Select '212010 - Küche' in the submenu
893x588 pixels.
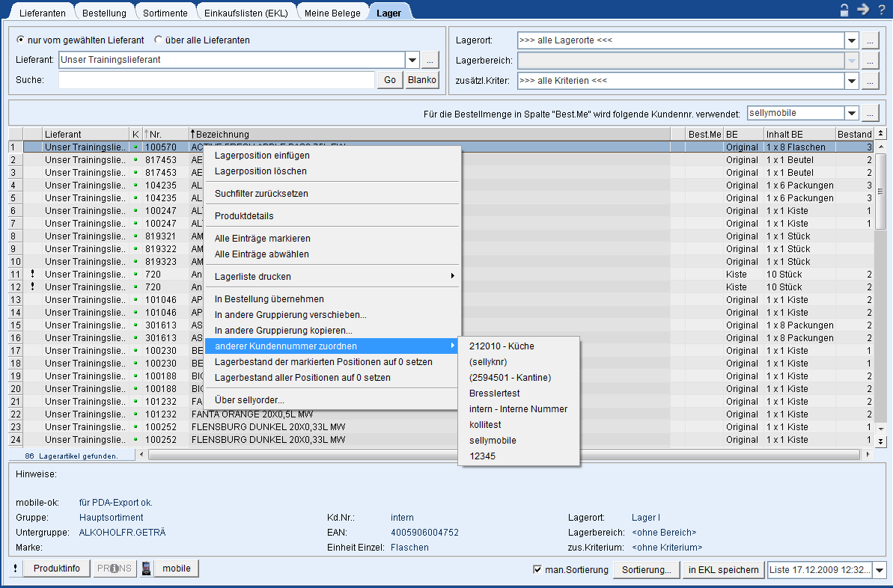click(x=502, y=346)
